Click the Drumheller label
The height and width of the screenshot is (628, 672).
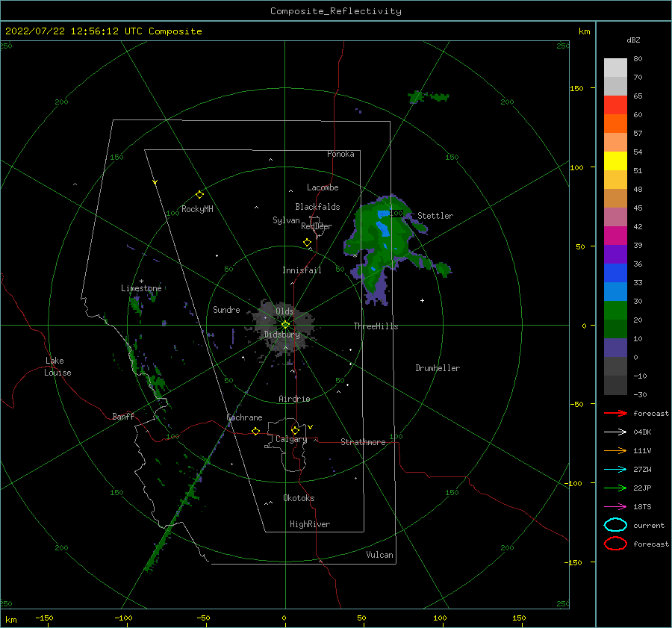[x=438, y=368]
